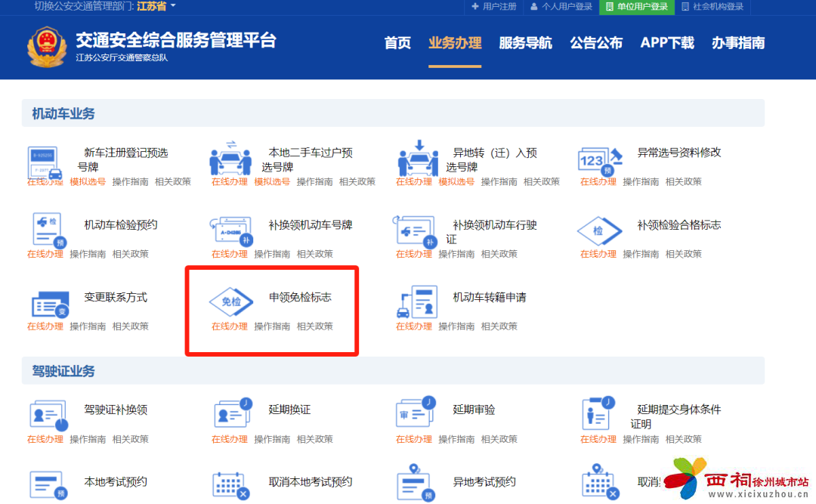Click the 补换领机动车行驶证 icon
Image resolution: width=816 pixels, height=504 pixels.
click(414, 232)
